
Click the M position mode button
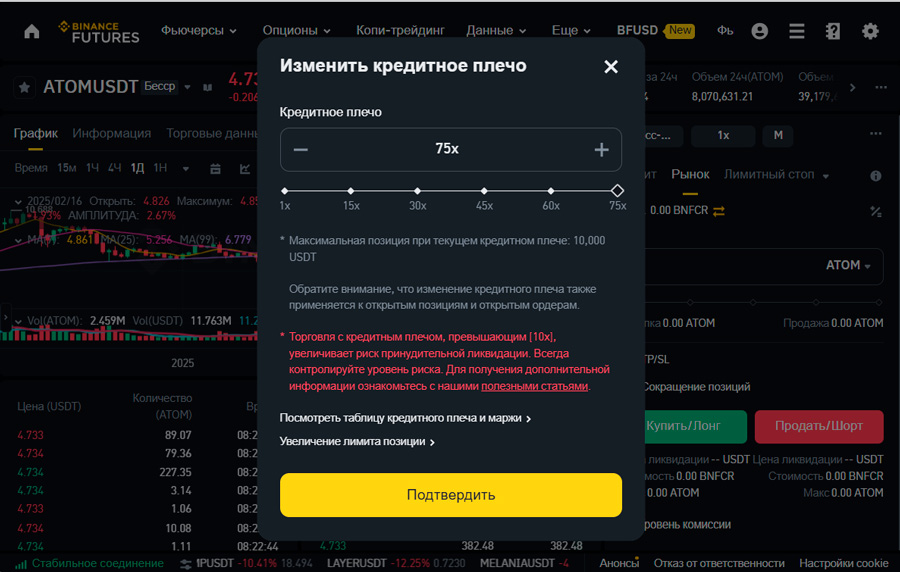(778, 136)
